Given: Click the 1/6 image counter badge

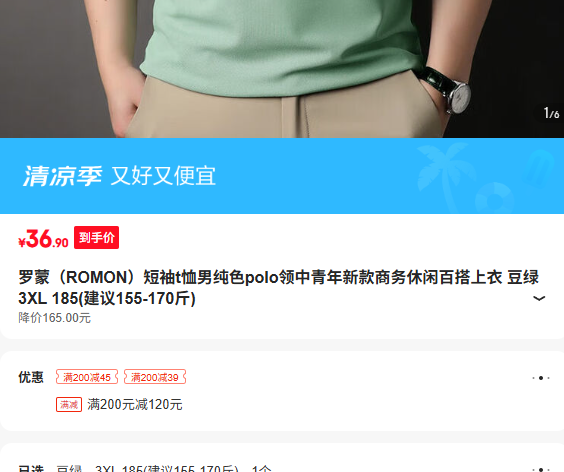Looking at the screenshot, I should tap(551, 114).
